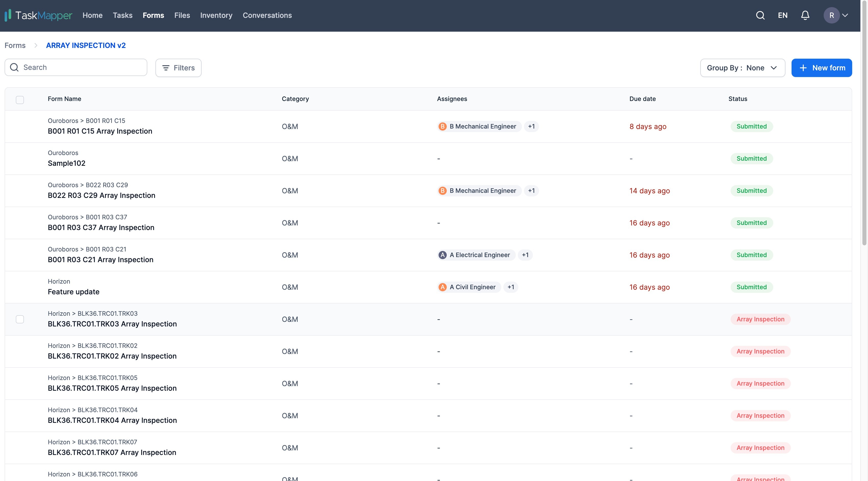
Task: Open the Filters button
Action: 178,68
